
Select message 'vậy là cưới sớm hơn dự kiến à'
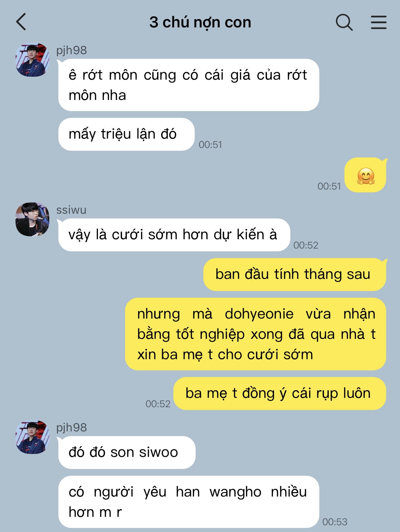[x=174, y=235]
